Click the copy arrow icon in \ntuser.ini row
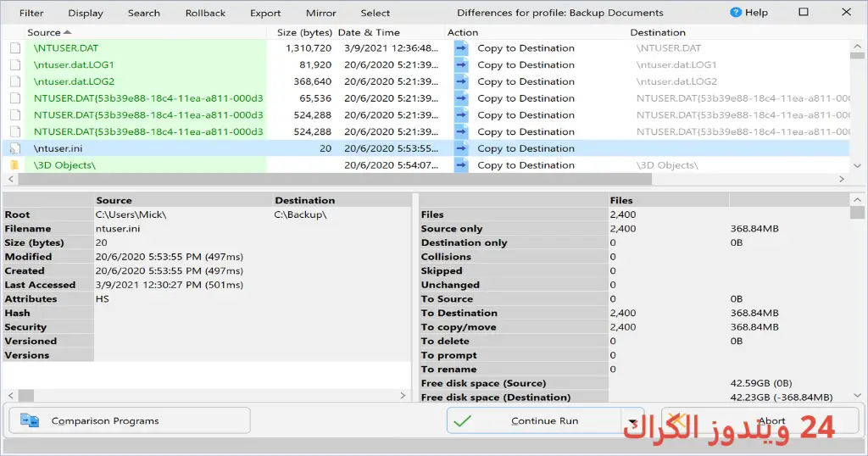 pyautogui.click(x=461, y=148)
